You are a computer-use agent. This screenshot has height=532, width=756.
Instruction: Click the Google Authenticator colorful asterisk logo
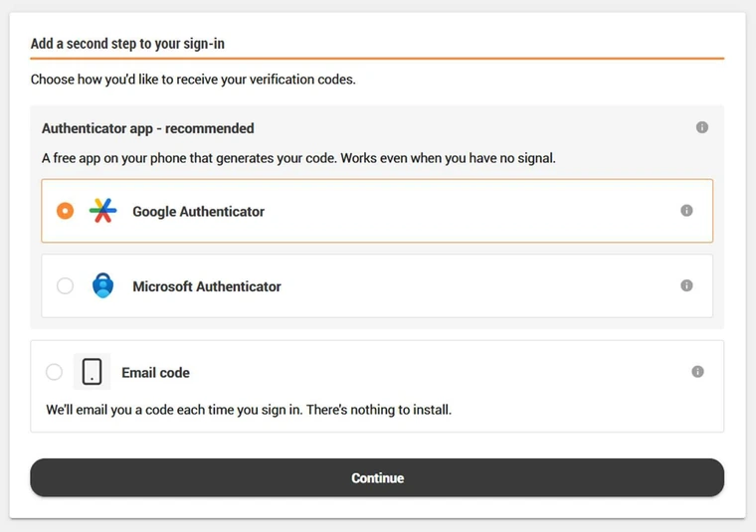coord(102,211)
